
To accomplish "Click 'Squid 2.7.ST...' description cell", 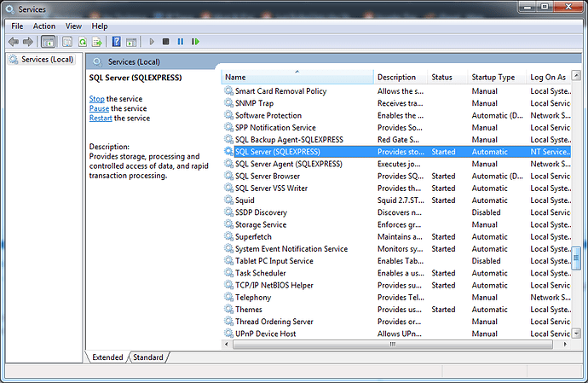I will point(401,200).
